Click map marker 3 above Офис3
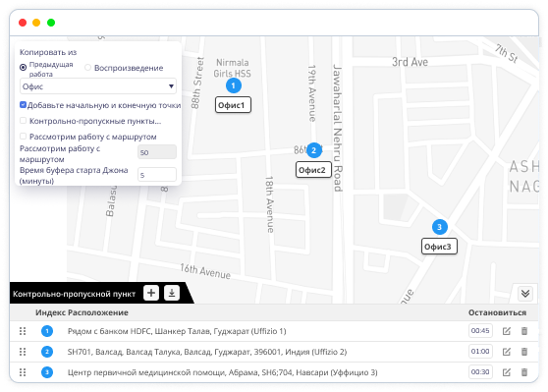548x392 pixels. click(x=440, y=227)
